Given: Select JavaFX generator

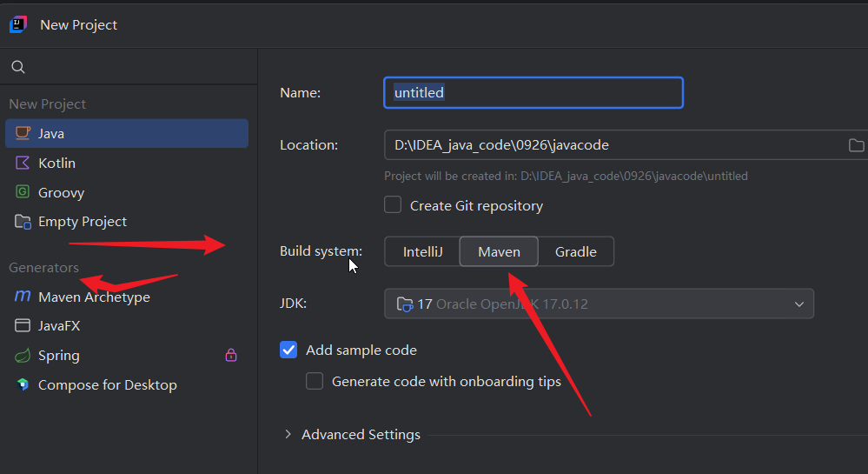Looking at the screenshot, I should coord(127,325).
